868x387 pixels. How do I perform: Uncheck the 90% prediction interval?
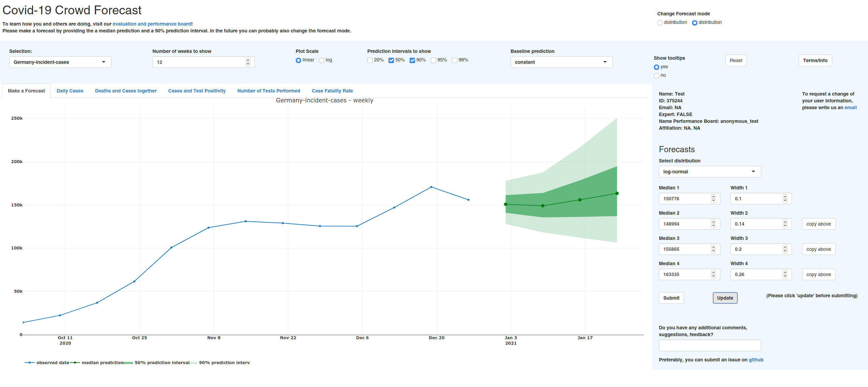coord(412,60)
